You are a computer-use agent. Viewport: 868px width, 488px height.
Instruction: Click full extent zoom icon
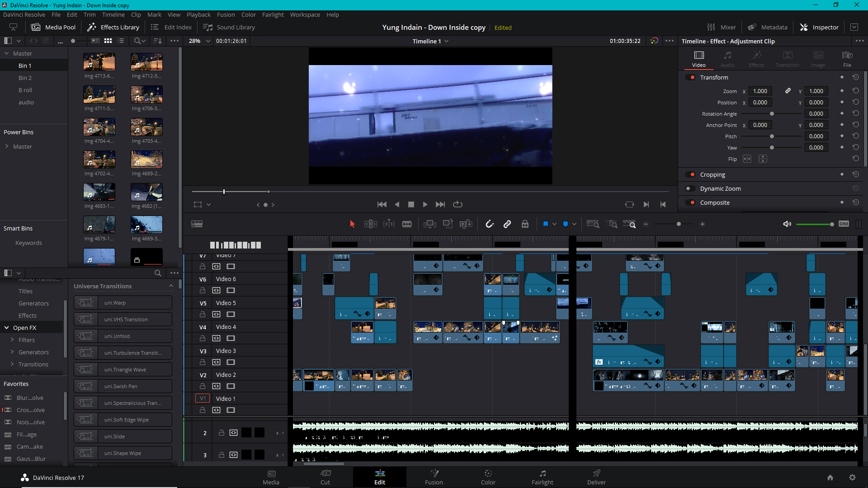tap(593, 224)
